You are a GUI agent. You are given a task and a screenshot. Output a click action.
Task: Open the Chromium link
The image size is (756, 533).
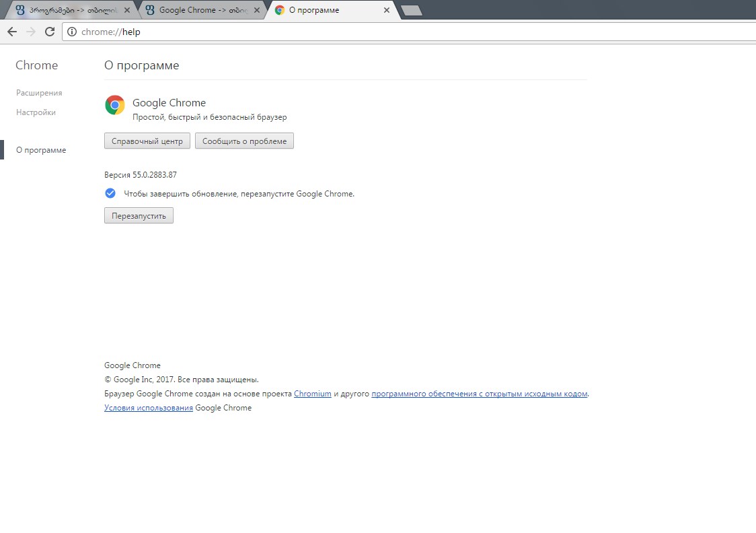click(313, 394)
